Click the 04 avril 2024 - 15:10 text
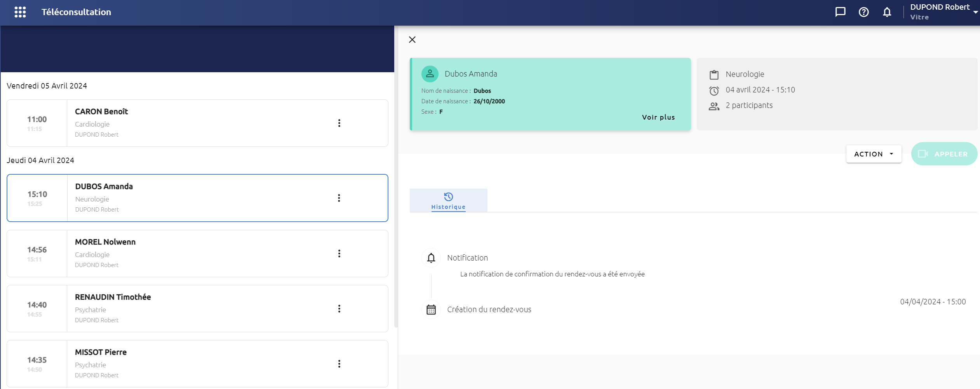Screen dimensions: 980x389 [760, 90]
